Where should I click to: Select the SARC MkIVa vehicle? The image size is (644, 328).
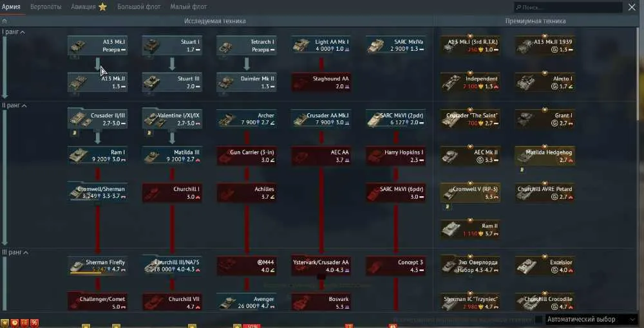pyautogui.click(x=395, y=46)
